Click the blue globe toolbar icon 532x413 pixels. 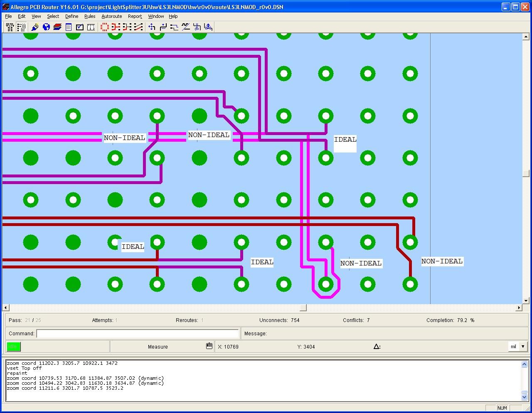pos(46,27)
